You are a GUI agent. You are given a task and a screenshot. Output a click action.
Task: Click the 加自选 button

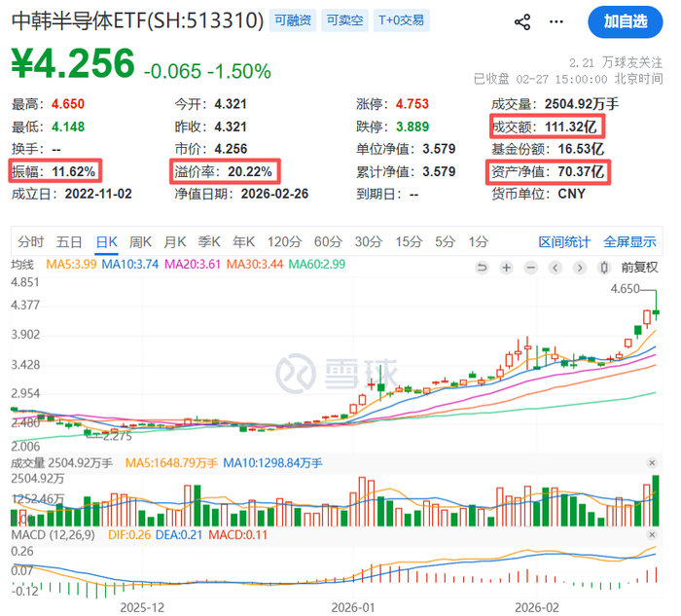(625, 21)
